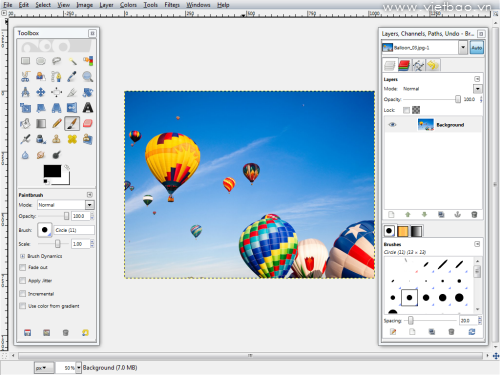Screen dimensions: 500x375
Task: Select the Scale tool
Action: (x=25, y=108)
